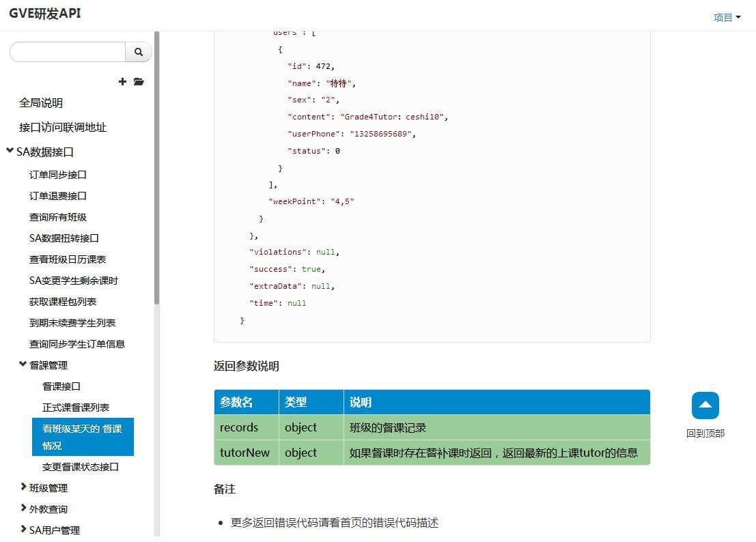
Task: Select 订单退费接口 in sidebar
Action: 58,196
